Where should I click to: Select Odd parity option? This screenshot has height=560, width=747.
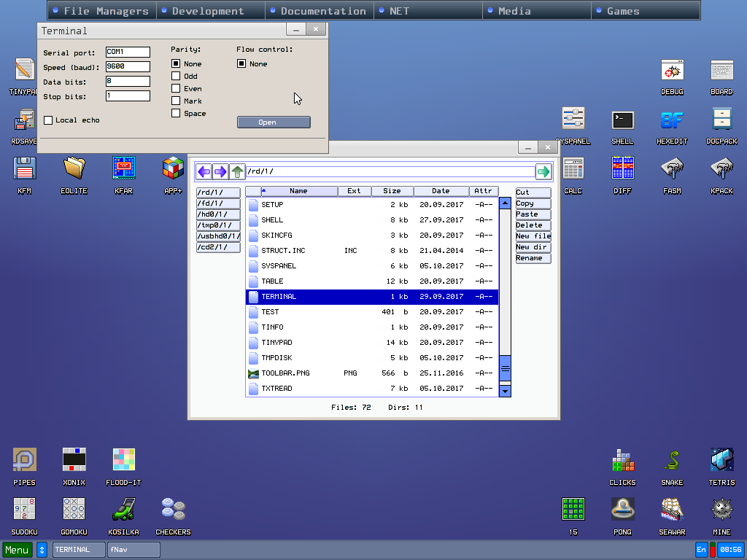[x=176, y=76]
